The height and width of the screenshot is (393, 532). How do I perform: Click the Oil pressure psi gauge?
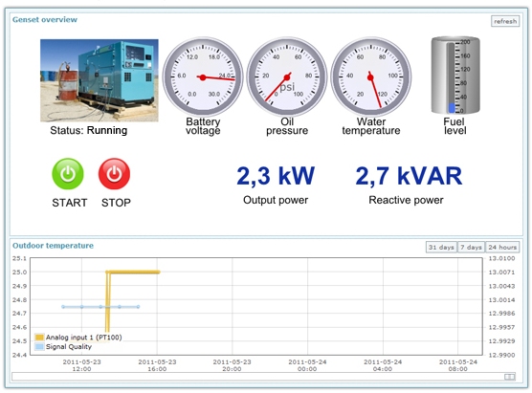pyautogui.click(x=287, y=76)
